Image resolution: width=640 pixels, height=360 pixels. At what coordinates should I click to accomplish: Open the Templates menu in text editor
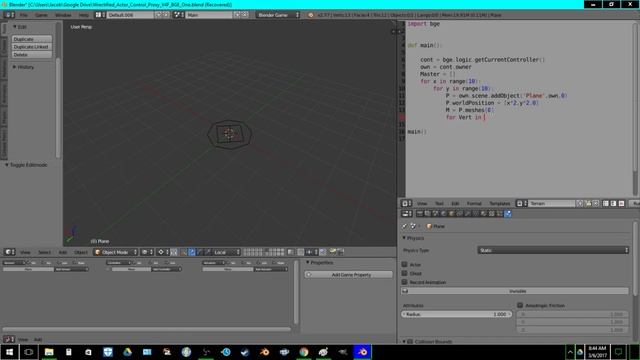click(500, 203)
